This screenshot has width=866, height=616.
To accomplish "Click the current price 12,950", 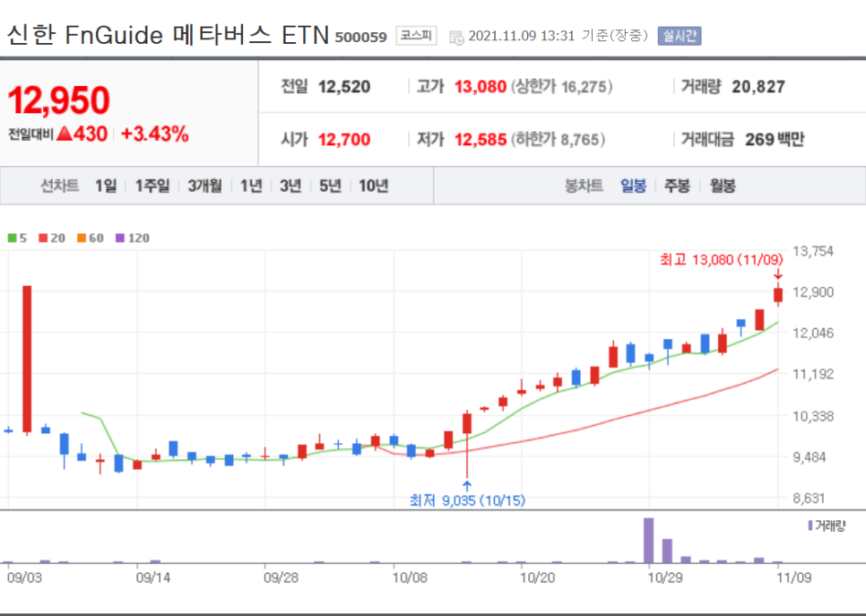I will click(x=59, y=100).
